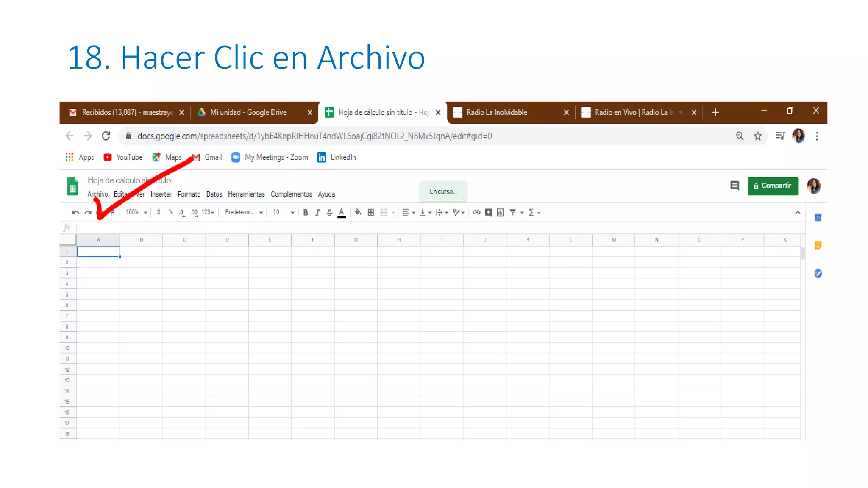Click merge cells icon
The image size is (868, 488).
point(384,213)
